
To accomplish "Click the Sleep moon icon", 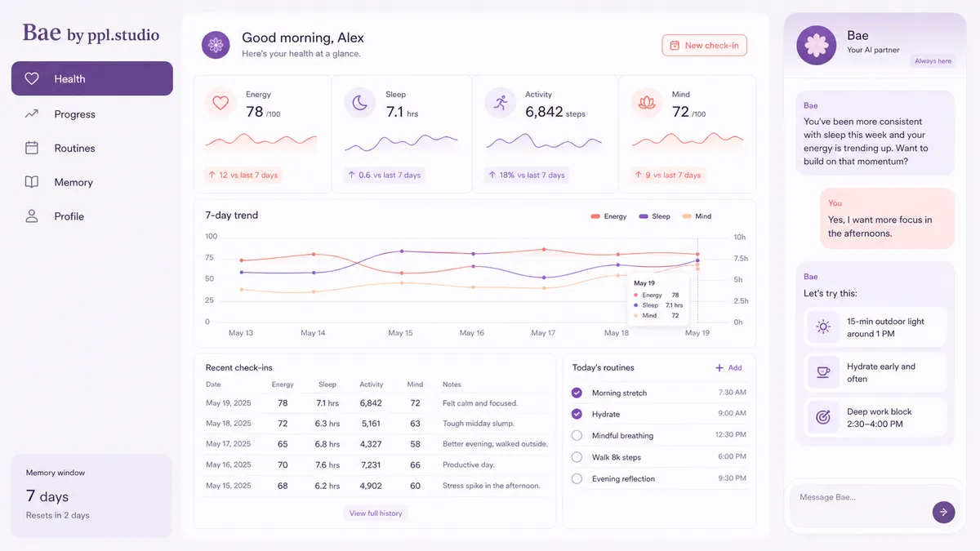I will click(359, 103).
